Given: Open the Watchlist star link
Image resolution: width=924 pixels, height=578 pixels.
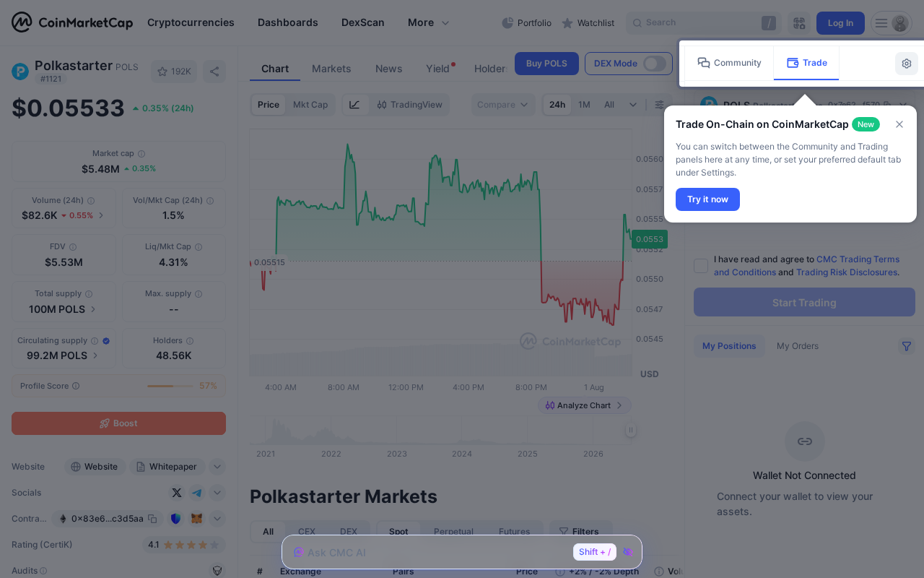Looking at the screenshot, I should [x=588, y=23].
